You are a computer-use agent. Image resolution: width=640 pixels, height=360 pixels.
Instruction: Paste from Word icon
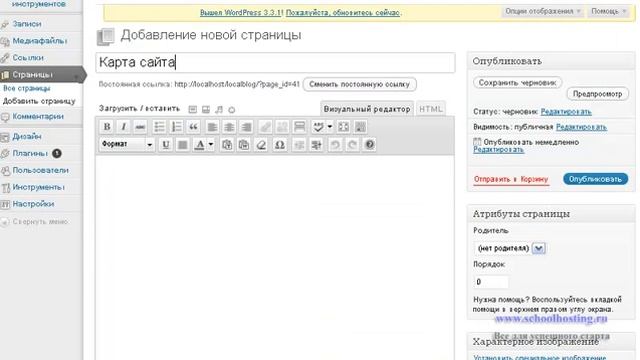tap(244, 144)
